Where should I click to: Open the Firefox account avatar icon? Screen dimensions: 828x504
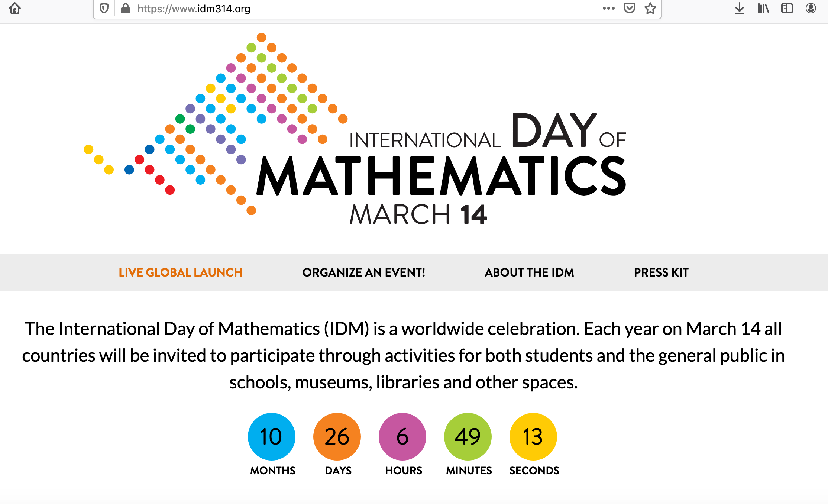tap(811, 8)
